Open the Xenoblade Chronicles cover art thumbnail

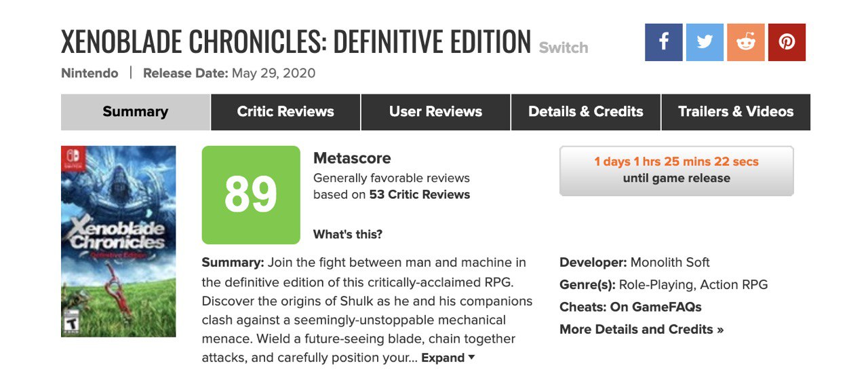point(119,242)
